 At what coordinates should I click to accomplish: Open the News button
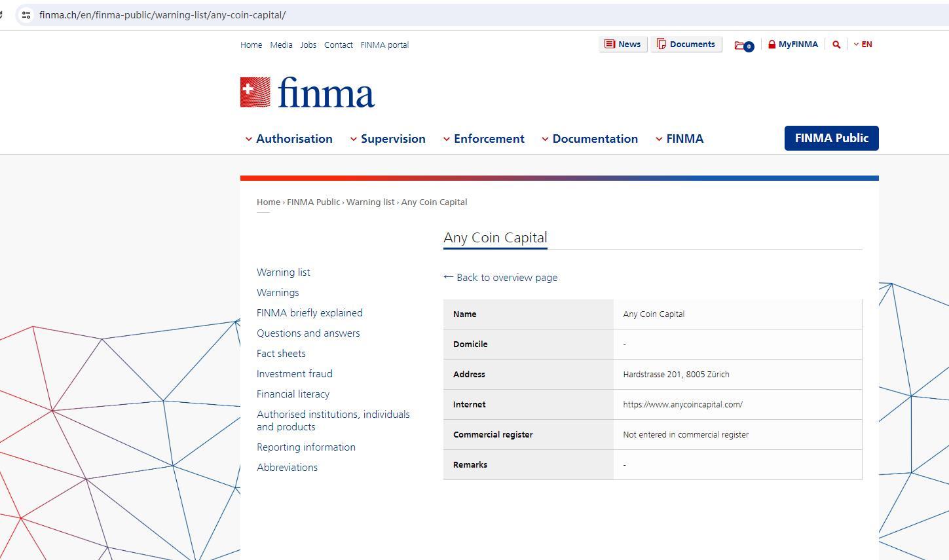(x=623, y=45)
